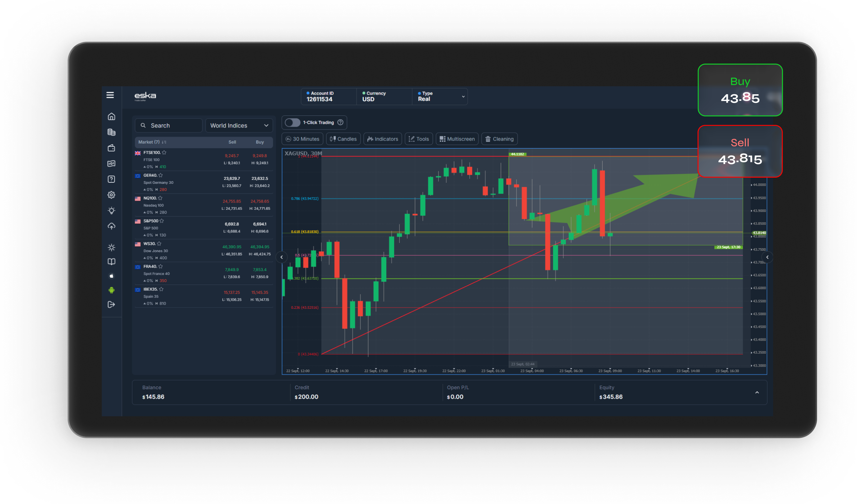The height and width of the screenshot is (504, 857).
Task: Click the logout icon in sidebar
Action: tap(112, 305)
